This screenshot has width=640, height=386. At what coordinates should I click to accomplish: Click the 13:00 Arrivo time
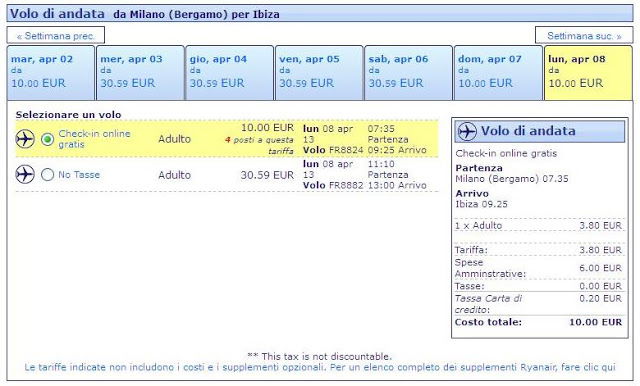pyautogui.click(x=397, y=185)
